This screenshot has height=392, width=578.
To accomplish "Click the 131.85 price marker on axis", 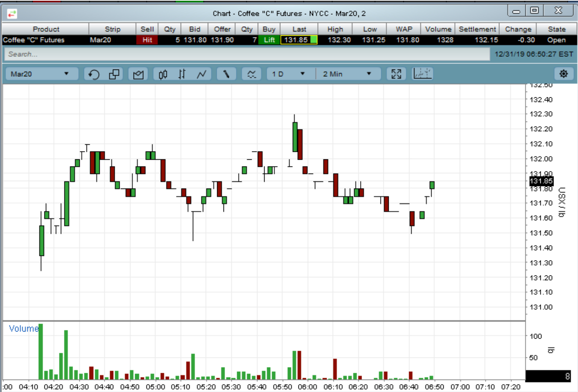I will 541,181.
